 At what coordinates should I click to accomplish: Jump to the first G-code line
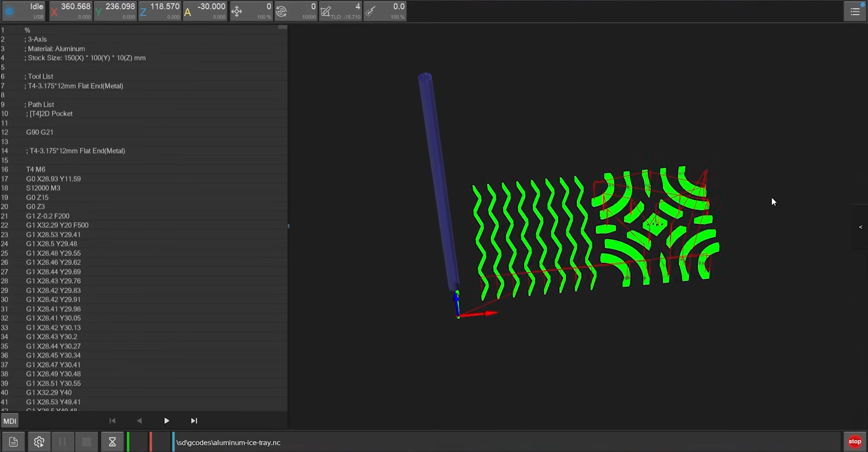click(x=112, y=421)
